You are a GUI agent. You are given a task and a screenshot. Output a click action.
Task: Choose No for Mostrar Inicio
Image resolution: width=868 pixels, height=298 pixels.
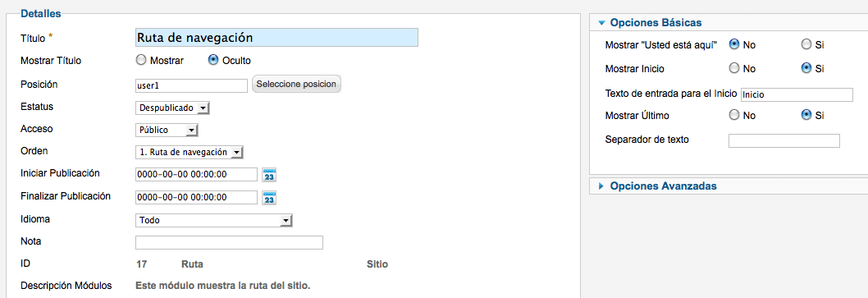[734, 69]
